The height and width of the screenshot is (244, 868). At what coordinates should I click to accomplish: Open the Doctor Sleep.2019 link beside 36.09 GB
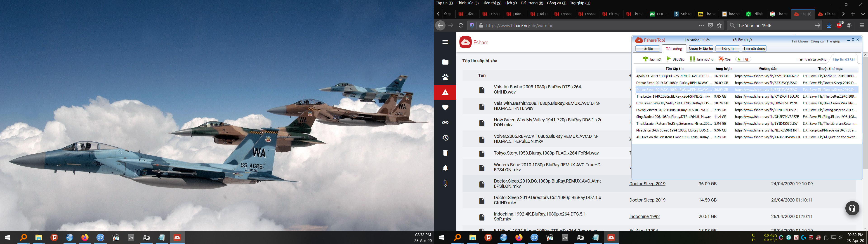pos(647,184)
